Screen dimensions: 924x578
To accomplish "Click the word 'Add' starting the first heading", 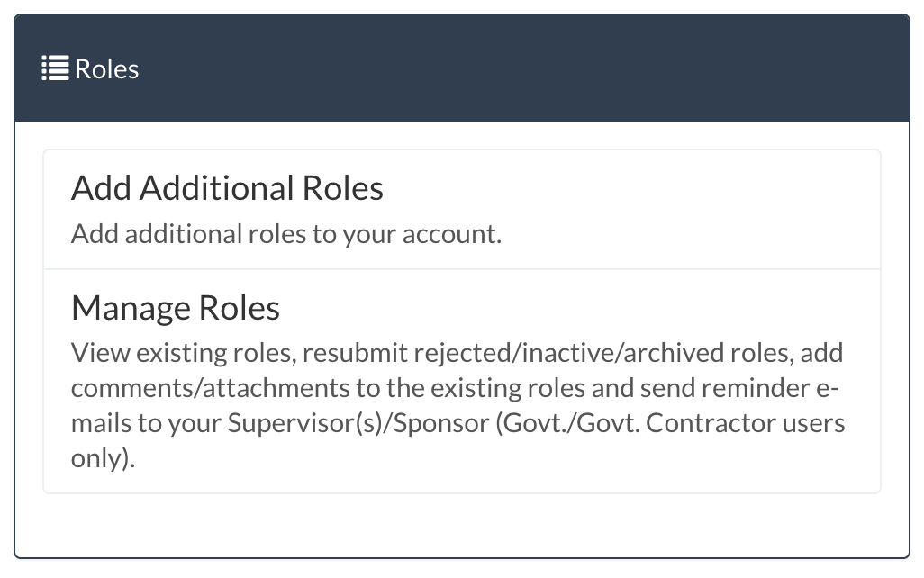I will [101, 189].
